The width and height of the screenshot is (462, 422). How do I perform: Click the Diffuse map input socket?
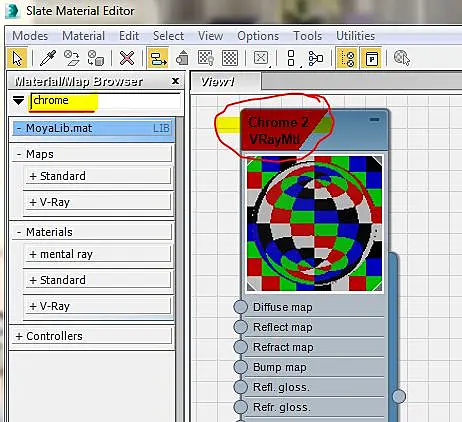click(240, 307)
